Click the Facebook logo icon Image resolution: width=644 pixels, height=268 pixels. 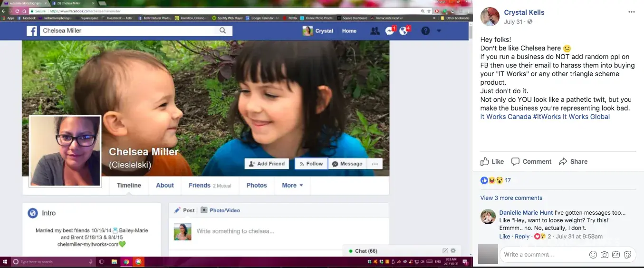pos(32,31)
